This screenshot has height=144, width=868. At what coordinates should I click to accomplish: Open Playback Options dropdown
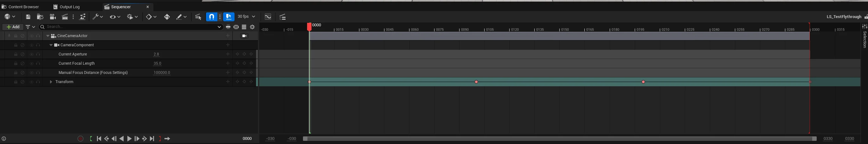point(132,16)
